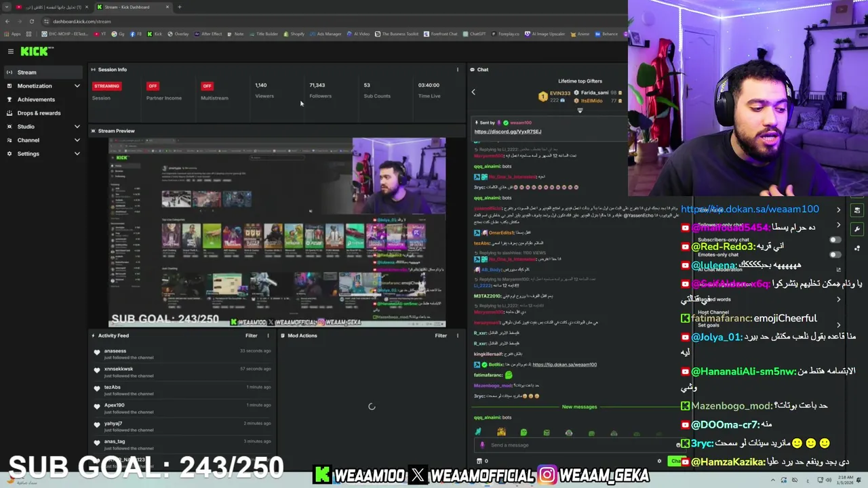This screenshot has width=868, height=488.
Task: Click the Stream Preview video
Action: point(277,232)
